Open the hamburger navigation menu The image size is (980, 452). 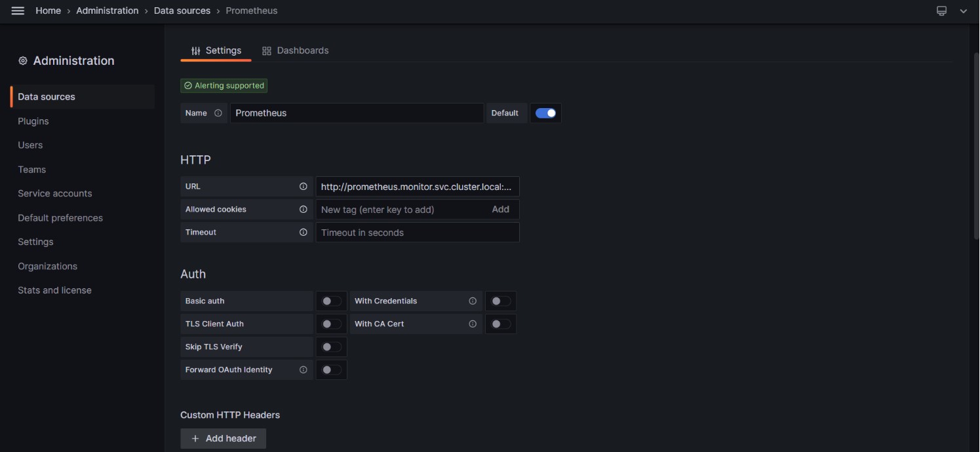click(x=18, y=10)
